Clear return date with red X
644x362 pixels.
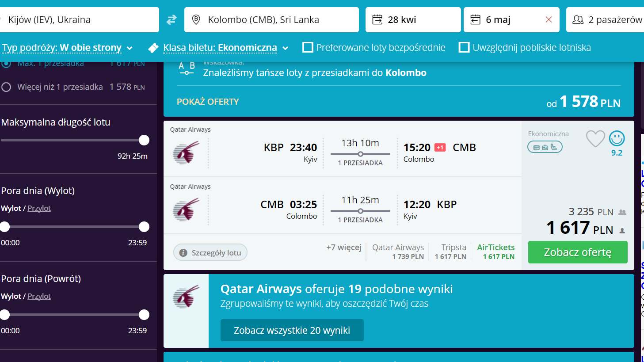pyautogui.click(x=549, y=19)
